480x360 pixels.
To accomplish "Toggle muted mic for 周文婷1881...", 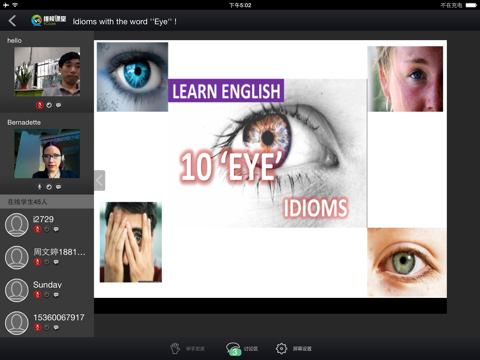I will click(x=37, y=262).
